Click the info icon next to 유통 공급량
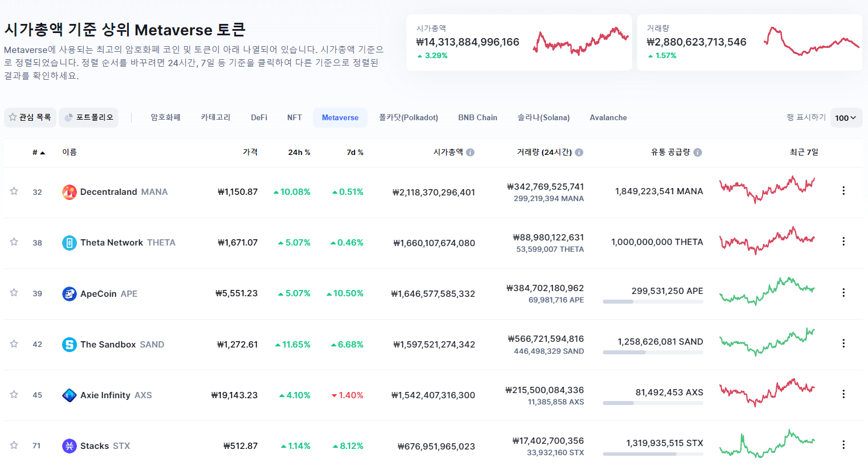Screen dimensions: 868x466 [x=698, y=153]
